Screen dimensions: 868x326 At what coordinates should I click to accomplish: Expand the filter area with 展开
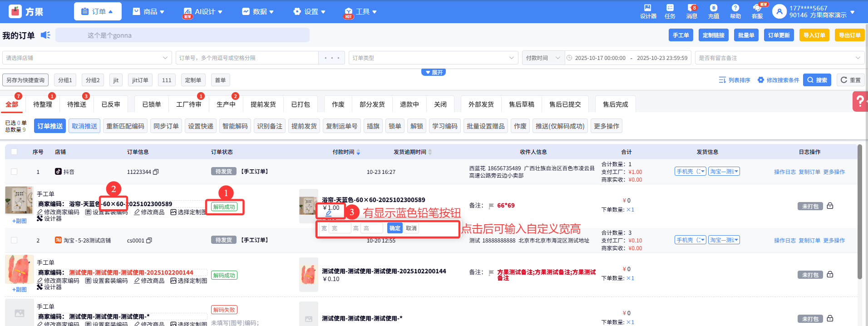(x=434, y=72)
